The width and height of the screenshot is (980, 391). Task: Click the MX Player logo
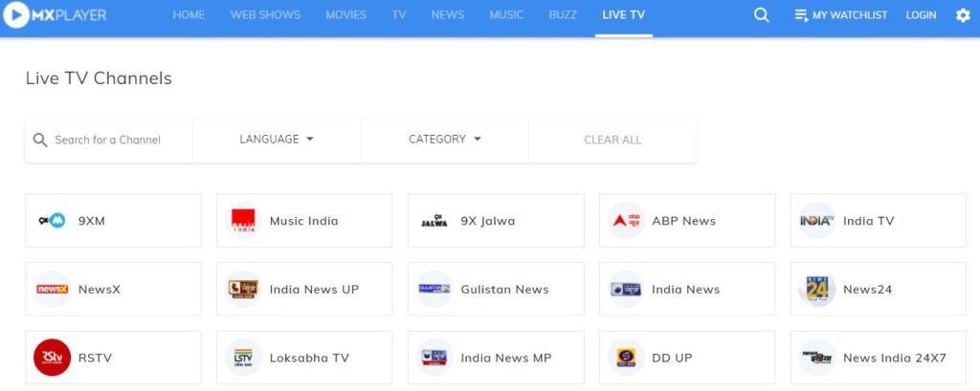coord(55,15)
